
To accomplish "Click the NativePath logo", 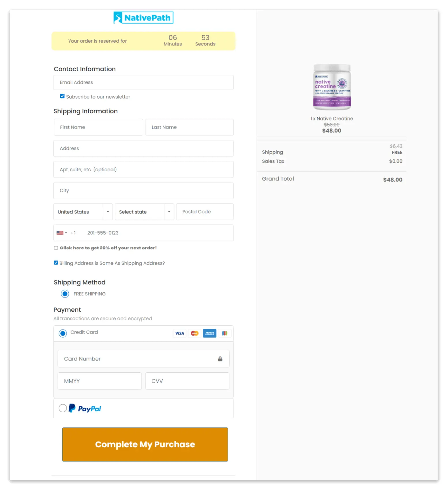I will pyautogui.click(x=143, y=18).
